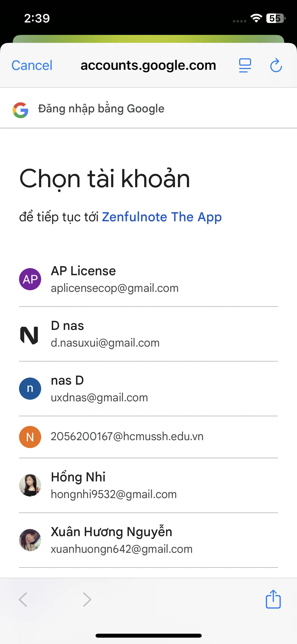
Task: Open the Zenfulnote The App link
Action: pos(162,217)
